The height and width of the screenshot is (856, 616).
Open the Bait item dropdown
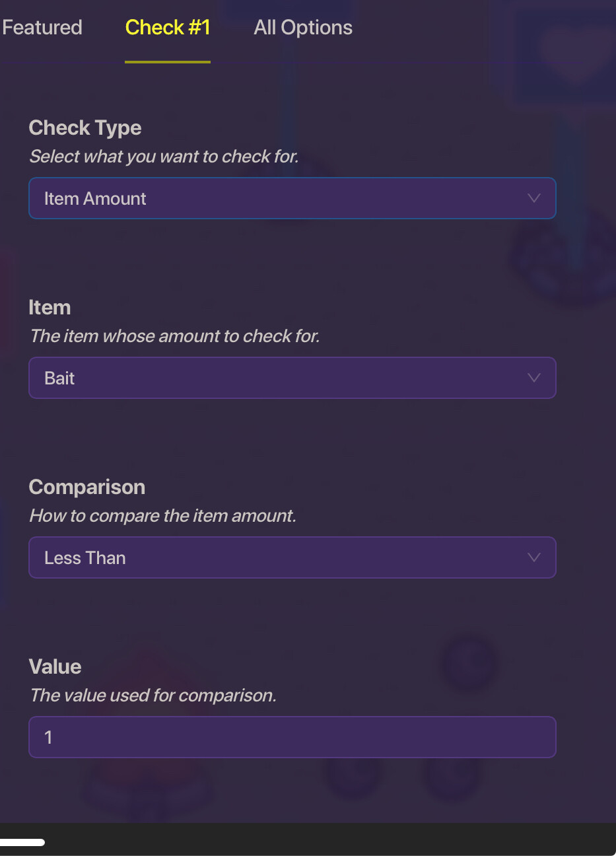292,378
